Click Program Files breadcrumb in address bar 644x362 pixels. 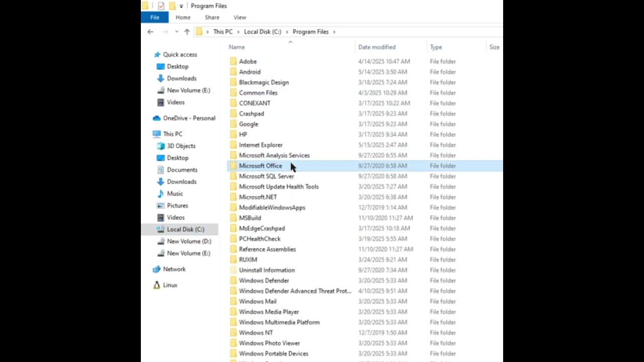click(310, 32)
